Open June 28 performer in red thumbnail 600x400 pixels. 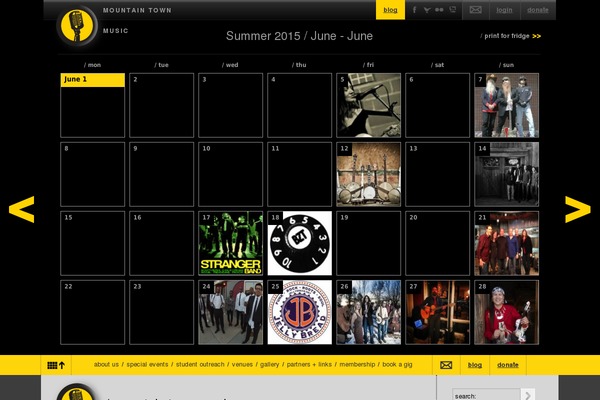[x=507, y=312]
